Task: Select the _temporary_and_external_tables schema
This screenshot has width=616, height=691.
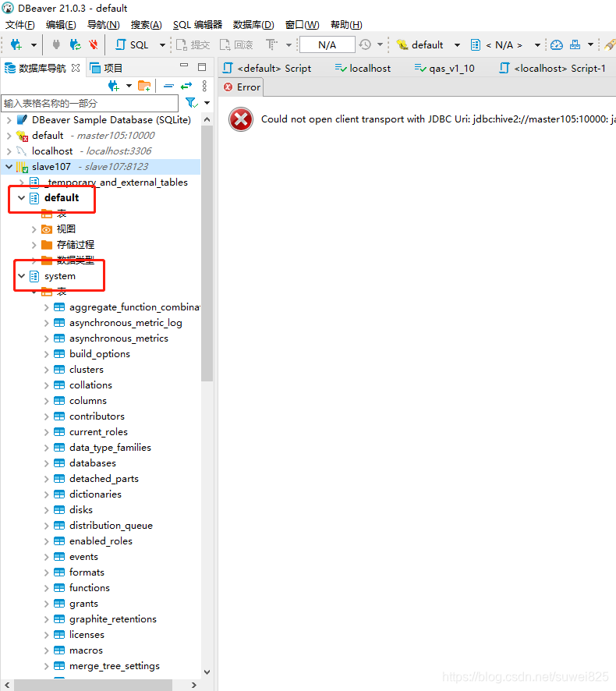Action: click(117, 182)
